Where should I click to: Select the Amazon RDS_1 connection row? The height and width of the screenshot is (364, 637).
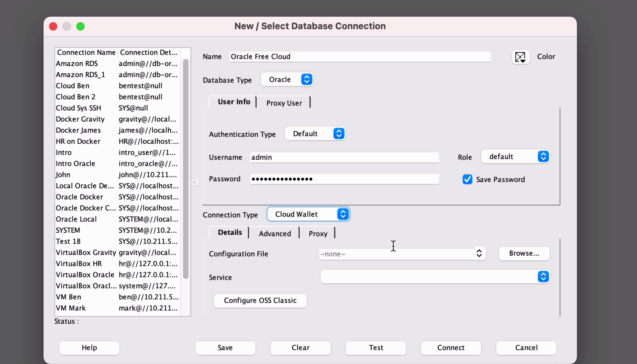80,74
